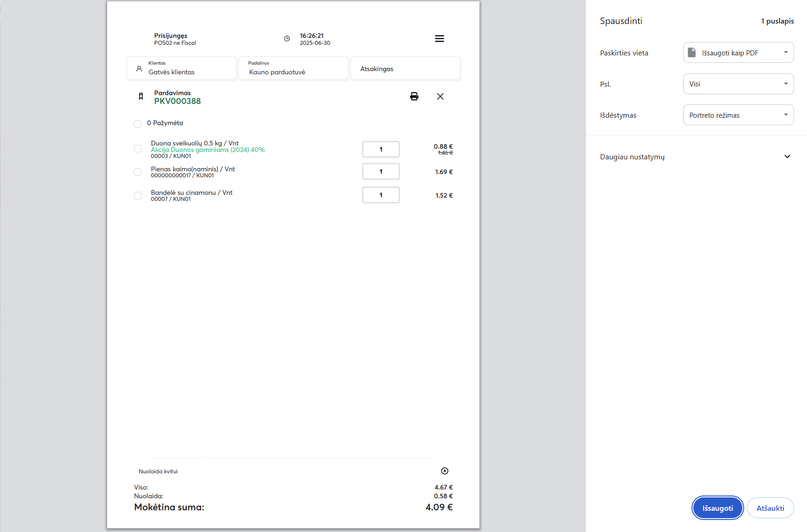Tick the Bandelė su cinamonu checkbox
Screen dimensions: 807x532
(x=138, y=195)
